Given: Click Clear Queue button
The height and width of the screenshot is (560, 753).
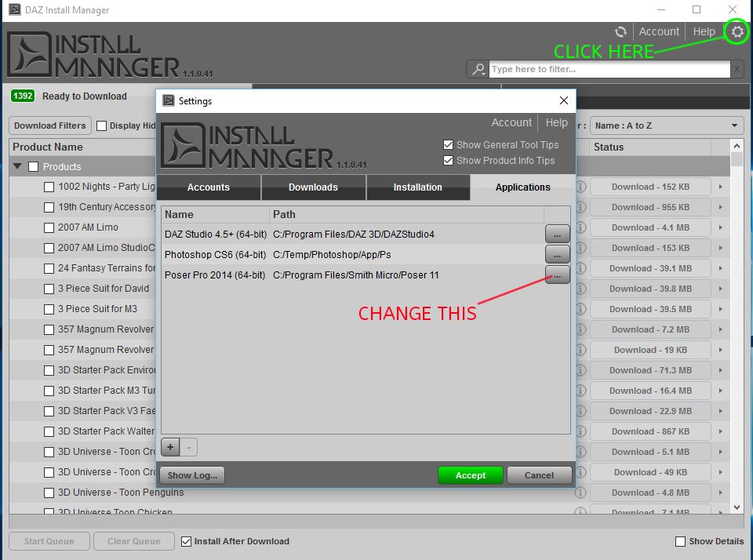Looking at the screenshot, I should 134,541.
